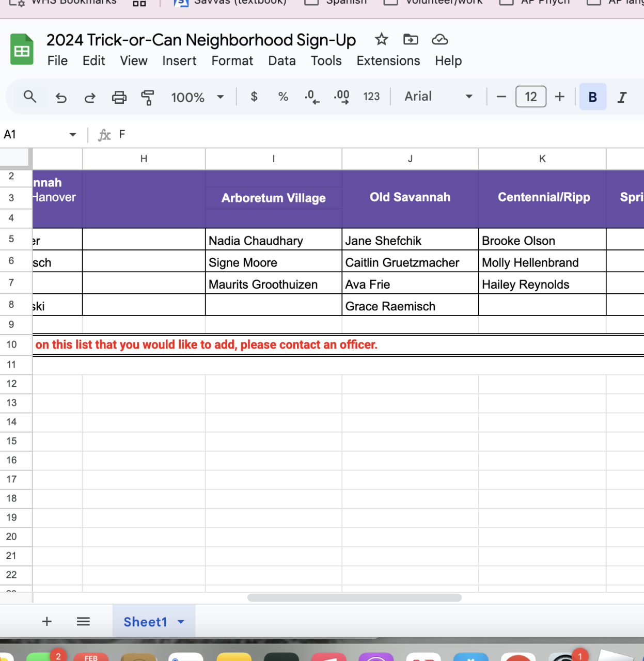This screenshot has width=644, height=661.
Task: Increase decimal places
Action: coord(341,97)
